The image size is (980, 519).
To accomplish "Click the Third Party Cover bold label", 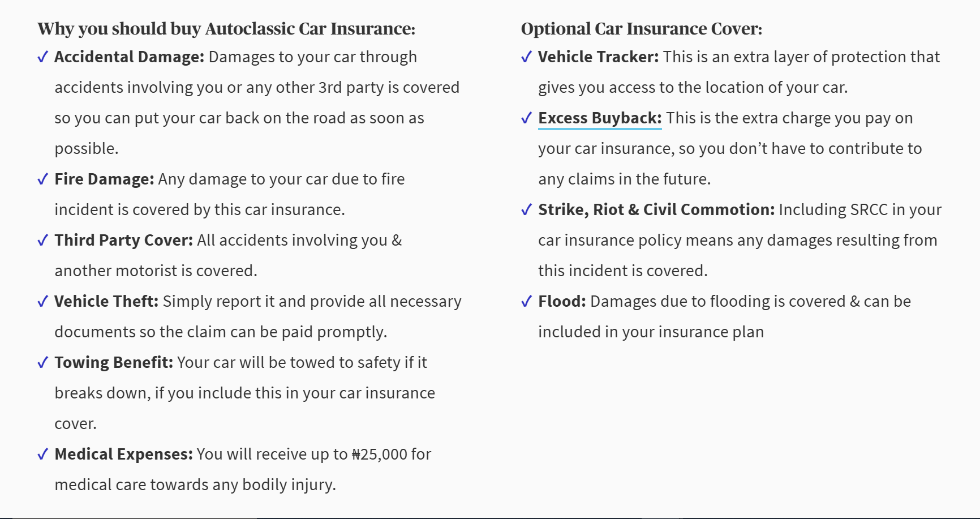I will (124, 241).
